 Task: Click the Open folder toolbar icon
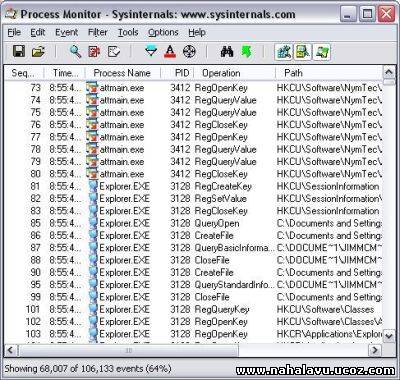pyautogui.click(x=38, y=52)
